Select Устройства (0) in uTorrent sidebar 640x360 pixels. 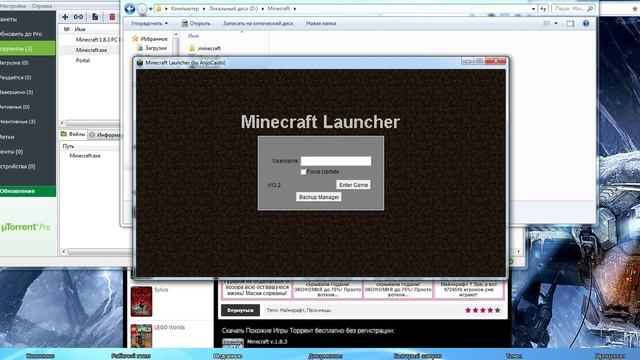coord(27,167)
